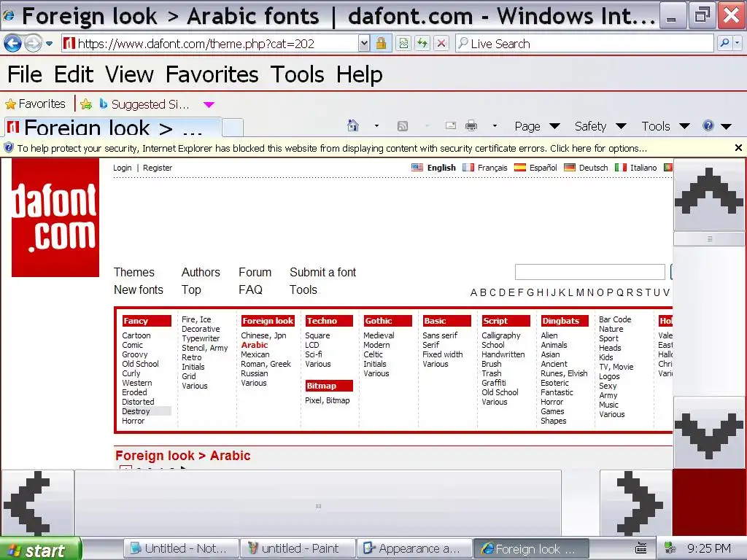The image size is (747, 560).
Task: Open the Dingbats category header
Action: click(565, 321)
